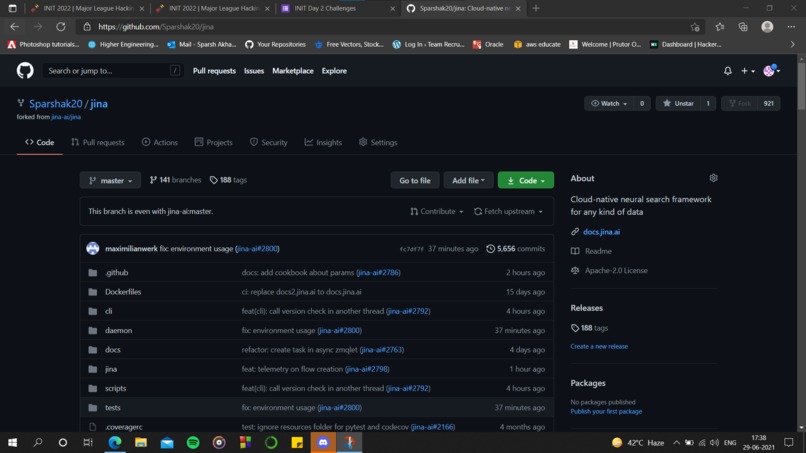Open the Watch dropdown
This screenshot has width=806, height=453.
pyautogui.click(x=609, y=103)
